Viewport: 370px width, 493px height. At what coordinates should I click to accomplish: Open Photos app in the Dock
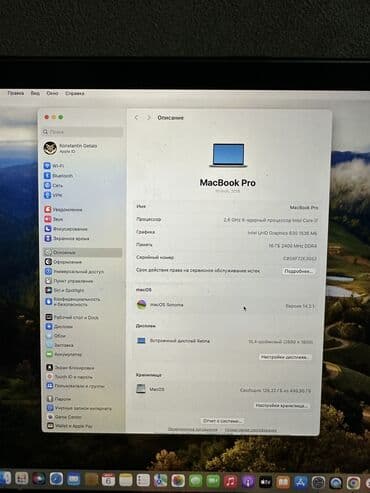(178, 481)
